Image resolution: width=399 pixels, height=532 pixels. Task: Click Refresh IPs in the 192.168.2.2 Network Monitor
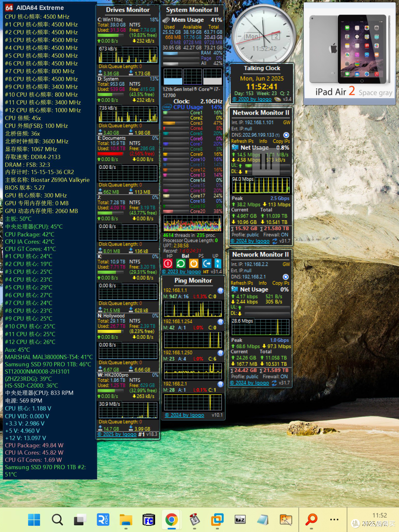coord(242,283)
